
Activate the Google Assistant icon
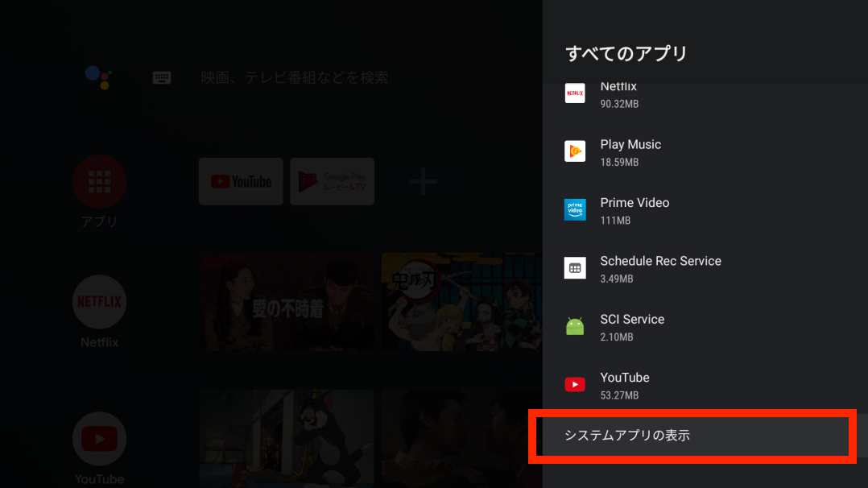point(99,77)
